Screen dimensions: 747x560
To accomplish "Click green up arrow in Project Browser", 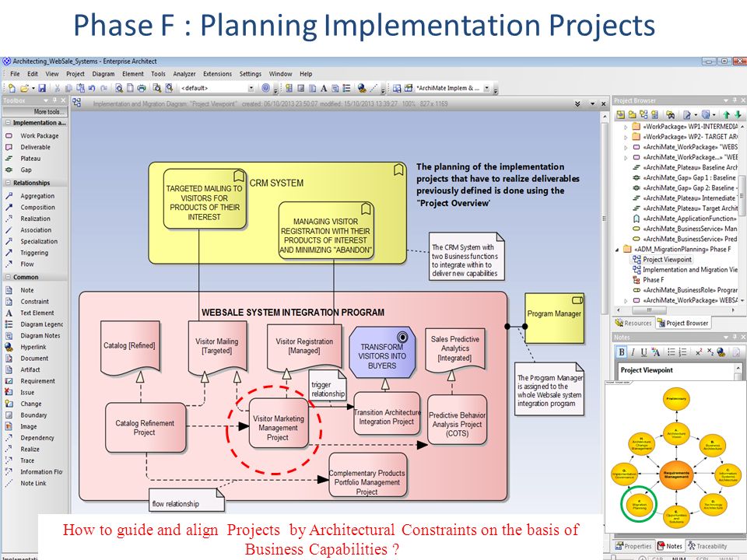I will point(727,114).
